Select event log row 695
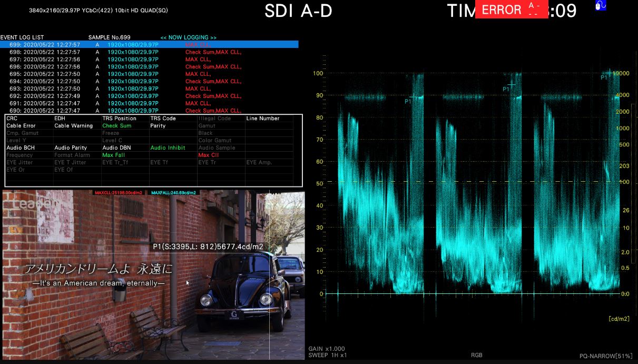Image resolution: width=638 pixels, height=364 pixels. 149,74
